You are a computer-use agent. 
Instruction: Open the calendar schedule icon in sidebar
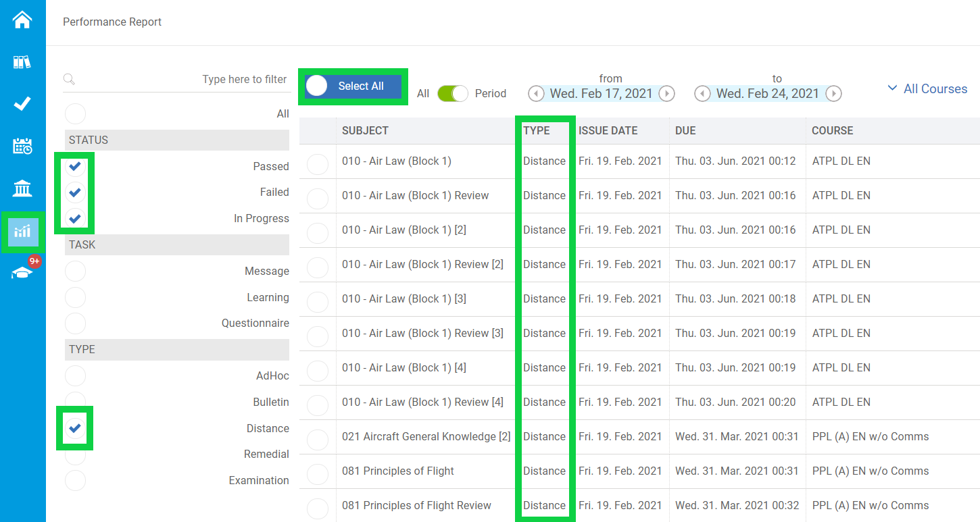click(x=22, y=147)
